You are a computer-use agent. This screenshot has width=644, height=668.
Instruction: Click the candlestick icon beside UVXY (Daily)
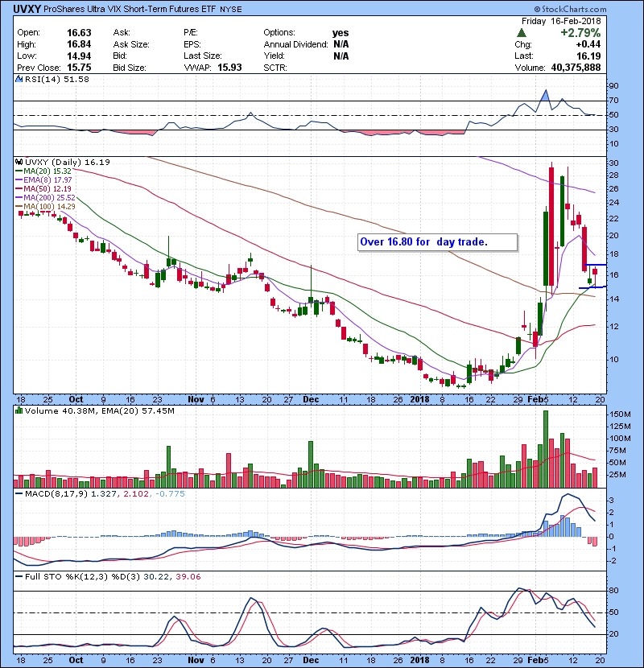19,163
